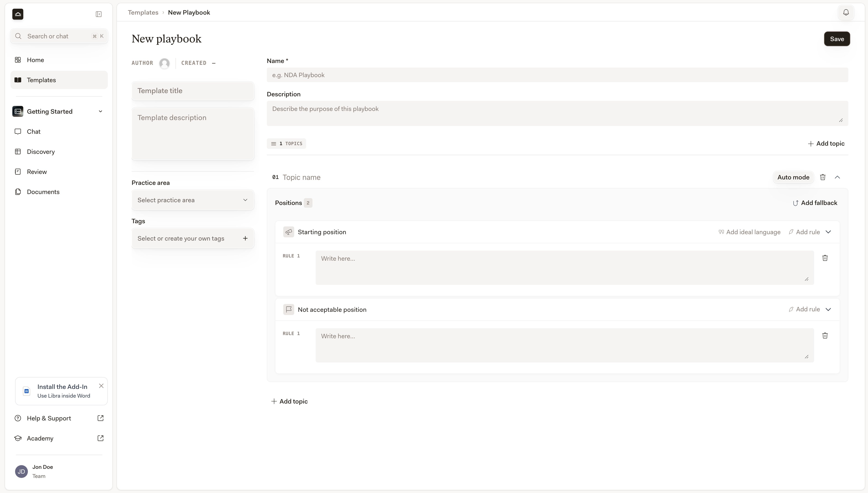
Task: Delete topic 01 with trash icon
Action: coord(823,177)
